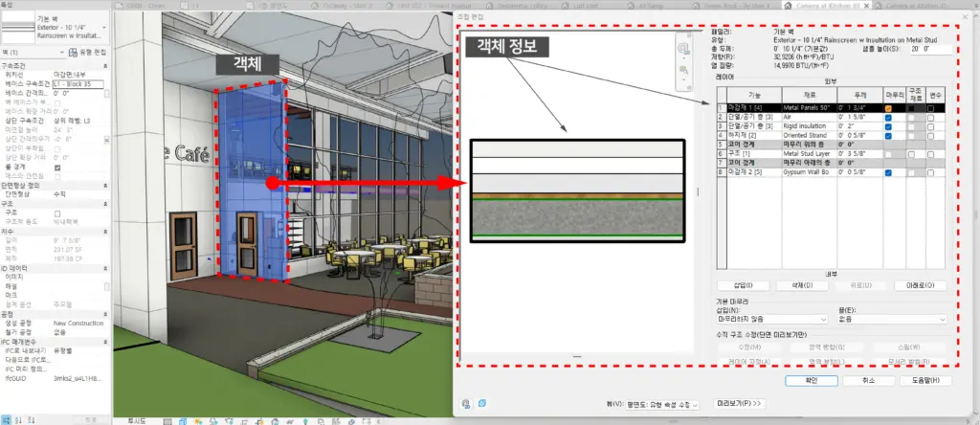Collapse the 단면형상 정의 property group
This screenshot has height=425, width=980.
tap(105, 186)
